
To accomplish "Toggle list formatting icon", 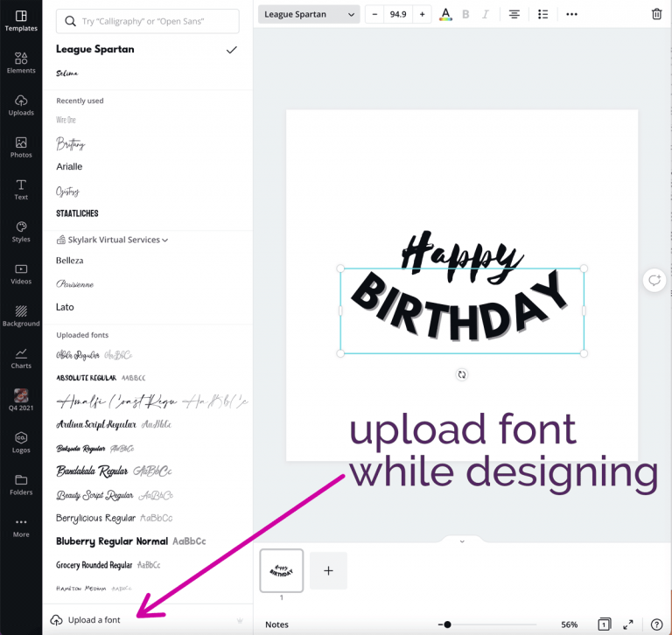I will pos(542,14).
